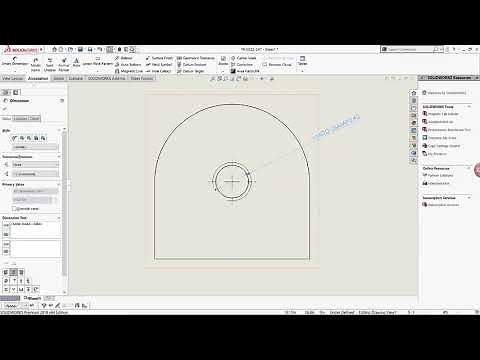Switch to the View Layout tab
The image size is (480, 360).
click(13, 78)
